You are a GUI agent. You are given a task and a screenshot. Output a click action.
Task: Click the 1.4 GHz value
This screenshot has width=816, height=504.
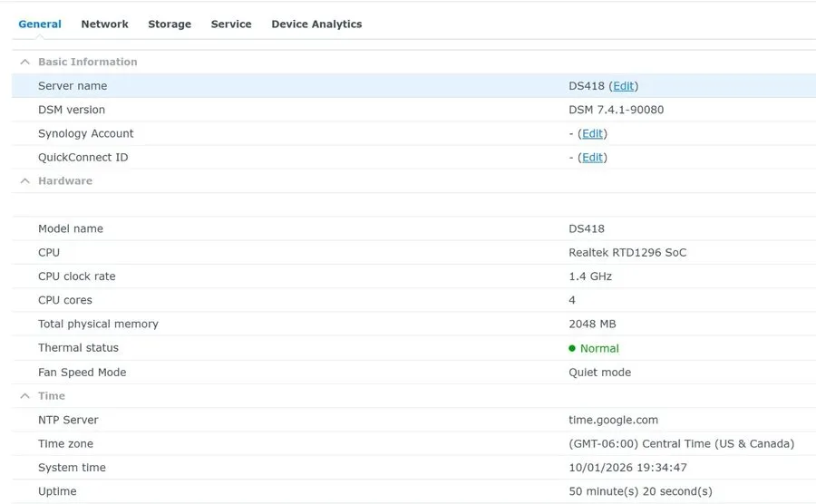(x=590, y=276)
